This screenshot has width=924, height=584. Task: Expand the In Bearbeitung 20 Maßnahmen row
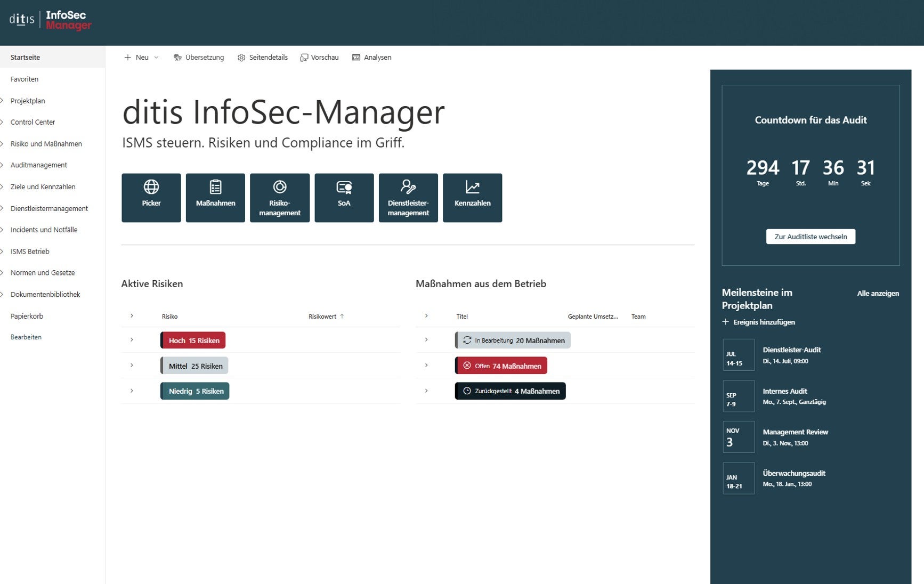(x=426, y=340)
